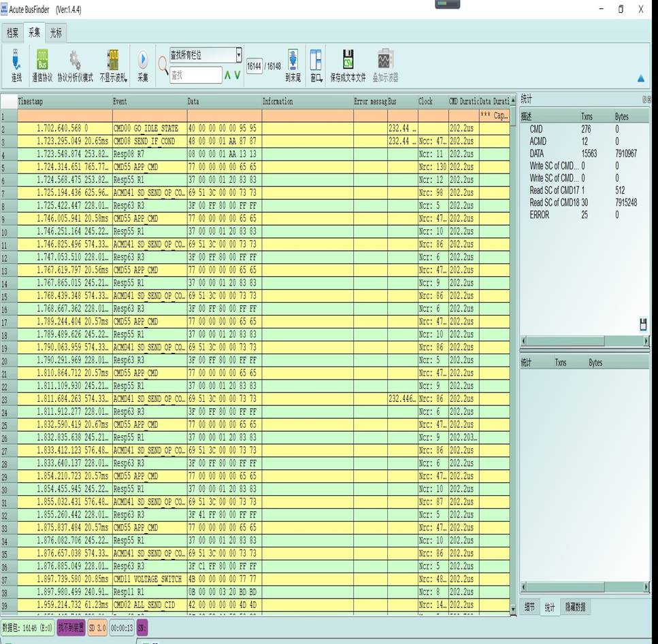Open the 查找所有栏位 search field dropdown
The image size is (658, 644).
tap(239, 55)
